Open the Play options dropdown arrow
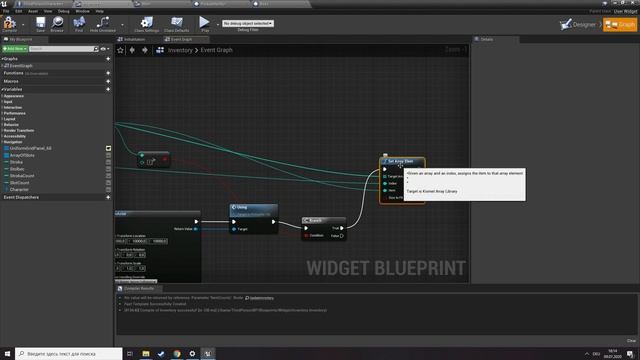The width and height of the screenshot is (640, 360). (x=218, y=24)
